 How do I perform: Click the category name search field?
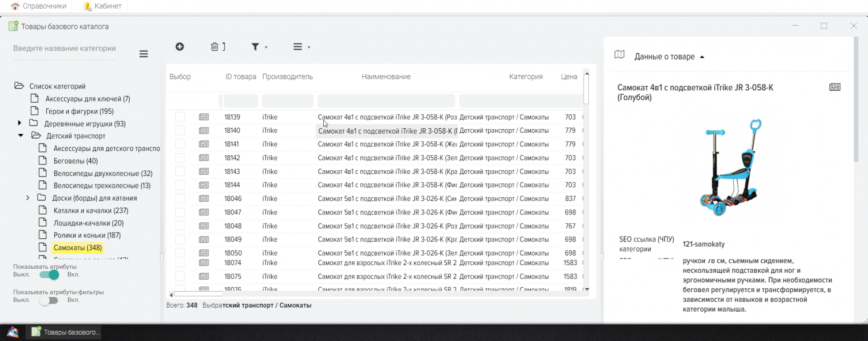point(65,49)
